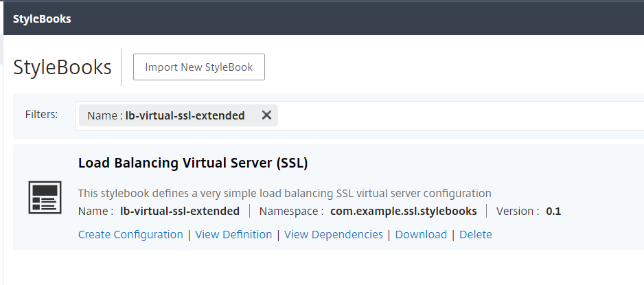The width and height of the screenshot is (644, 285).
Task: Click the stylebook name value in card details
Action: (180, 211)
